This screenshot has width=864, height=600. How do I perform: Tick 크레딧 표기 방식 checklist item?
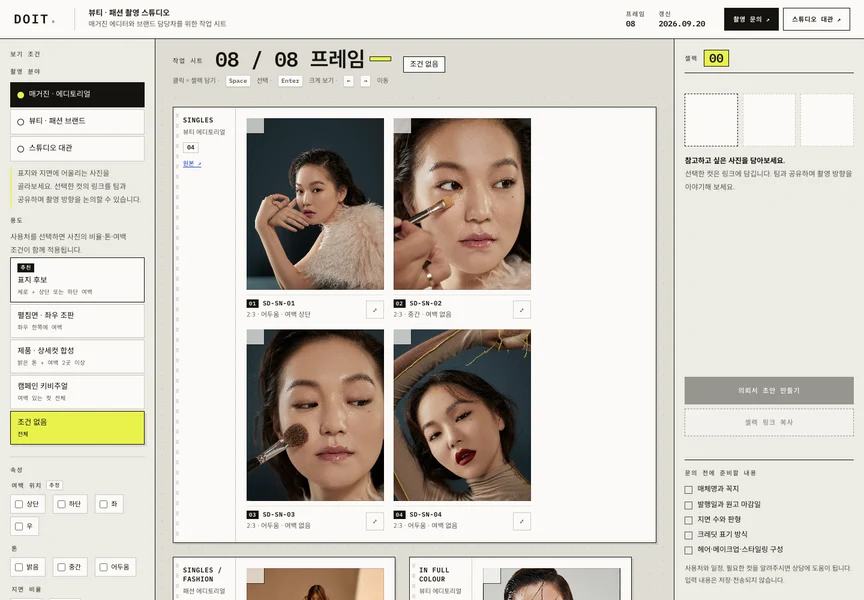[688, 535]
